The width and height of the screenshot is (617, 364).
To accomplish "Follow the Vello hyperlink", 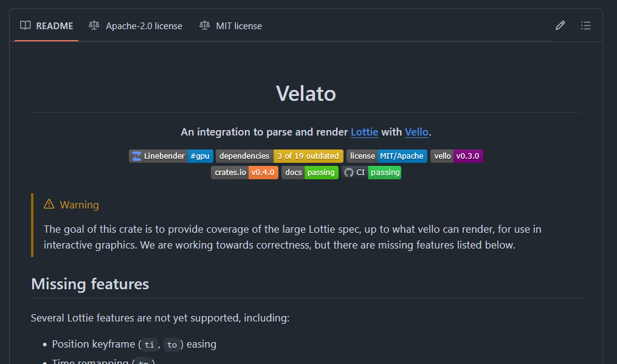I will pos(416,132).
